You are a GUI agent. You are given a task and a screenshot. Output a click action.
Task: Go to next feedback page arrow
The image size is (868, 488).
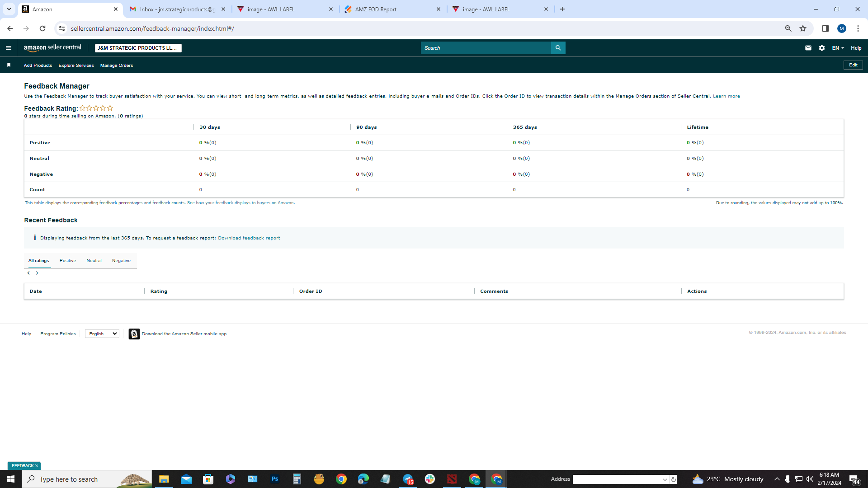tap(37, 273)
